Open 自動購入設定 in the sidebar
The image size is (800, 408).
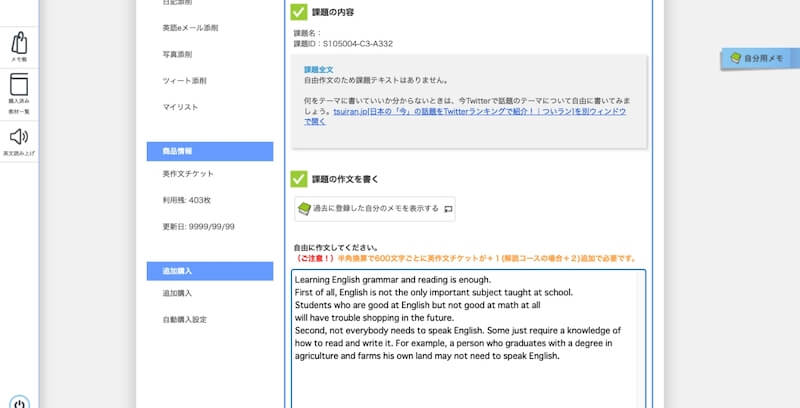(185, 320)
